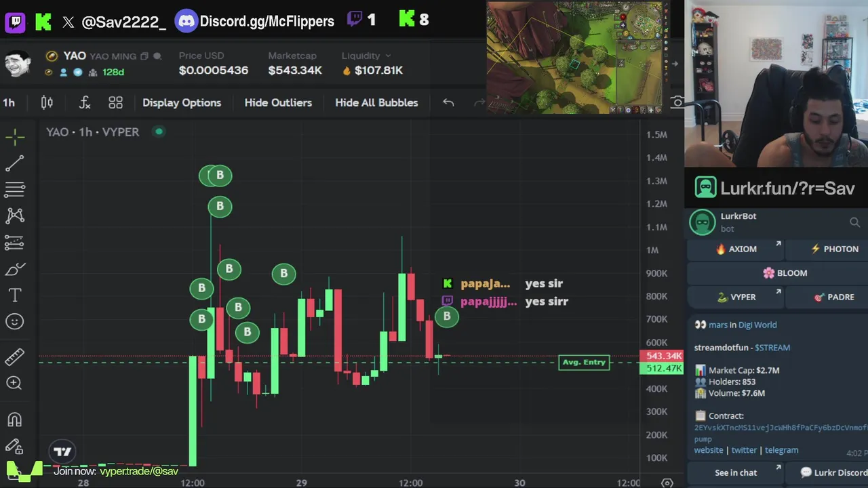Search YAO token with magnifier icon
868x488 pixels.
(157, 56)
